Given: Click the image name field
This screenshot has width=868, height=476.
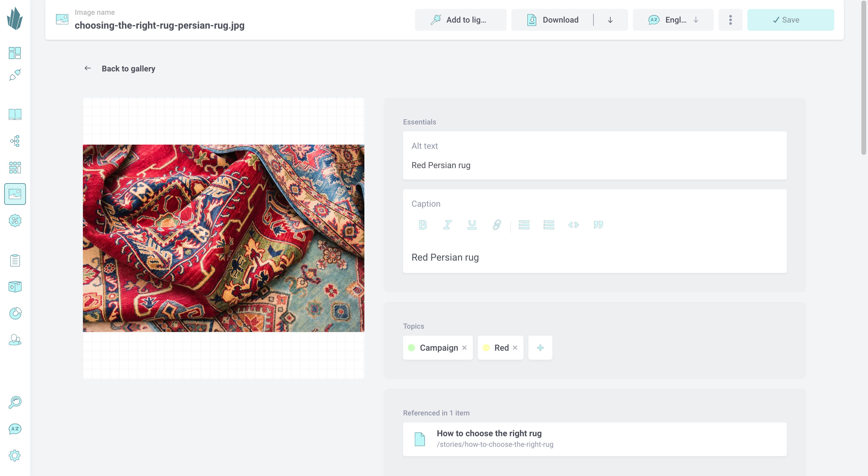Looking at the screenshot, I should (159, 25).
